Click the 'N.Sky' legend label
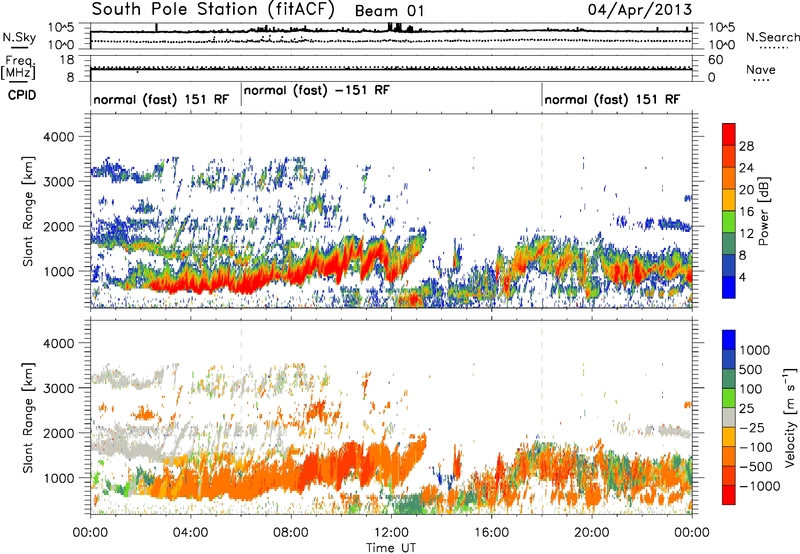Image resolution: width=800 pixels, height=554 pixels. pos(19,37)
